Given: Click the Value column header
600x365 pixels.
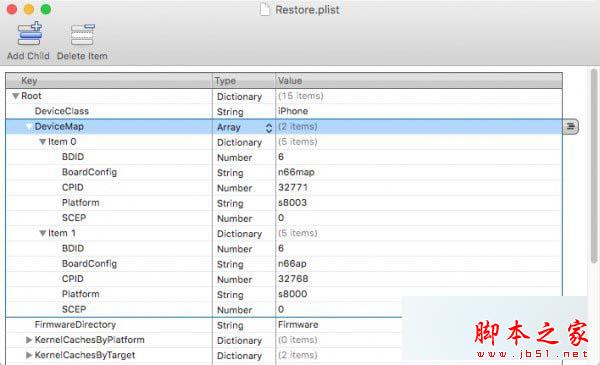Looking at the screenshot, I should (419, 81).
